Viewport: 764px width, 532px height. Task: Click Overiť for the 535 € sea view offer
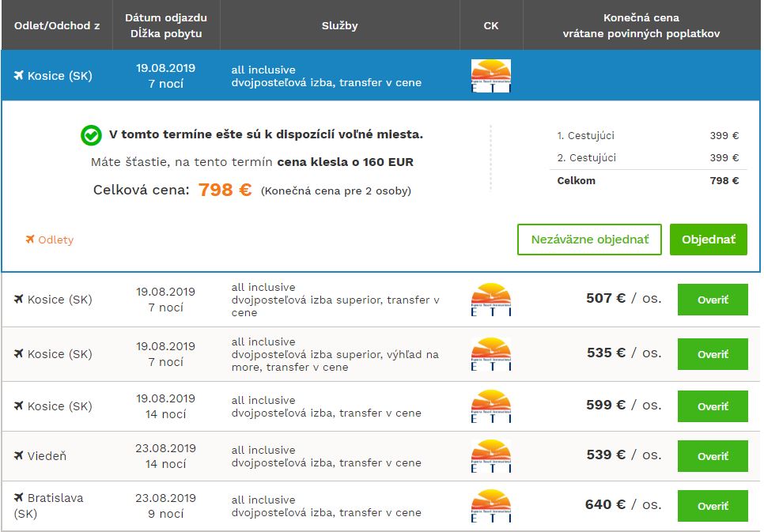713,354
